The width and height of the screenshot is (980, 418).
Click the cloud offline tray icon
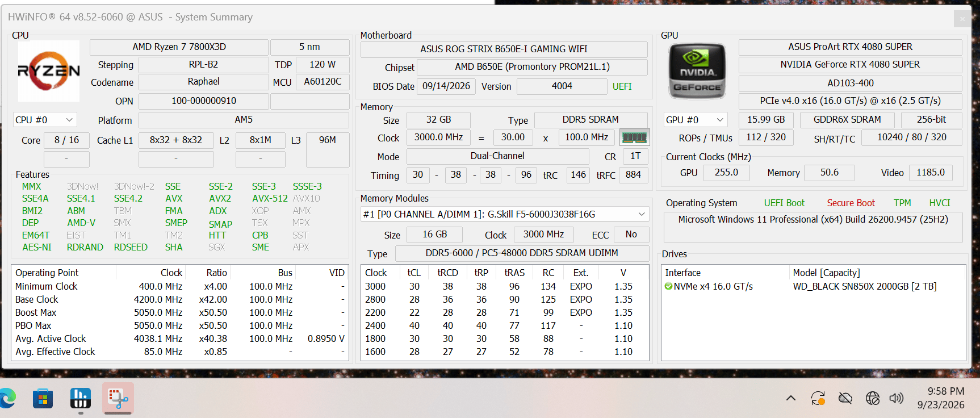tap(845, 398)
